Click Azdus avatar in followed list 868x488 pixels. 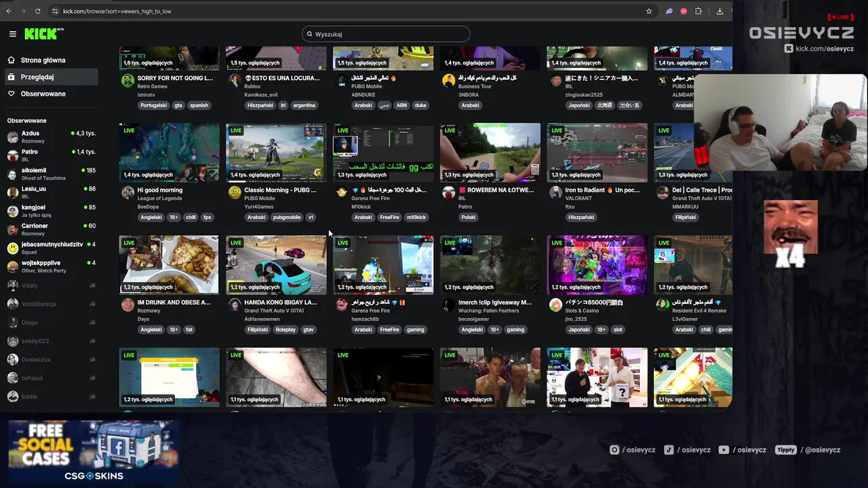(12, 137)
